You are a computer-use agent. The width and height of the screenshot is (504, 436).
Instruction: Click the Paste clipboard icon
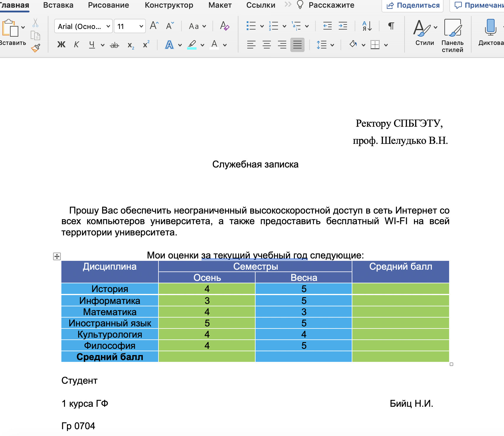[10, 28]
